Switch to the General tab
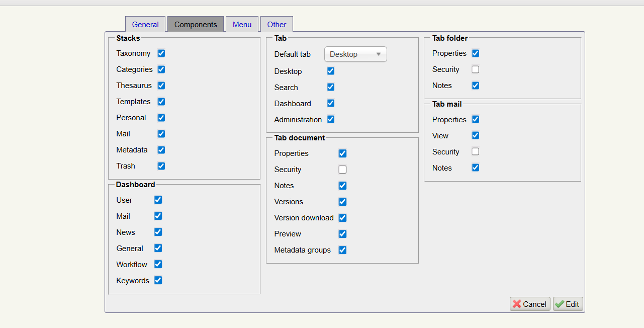Viewport: 644px width, 328px height. (x=145, y=24)
